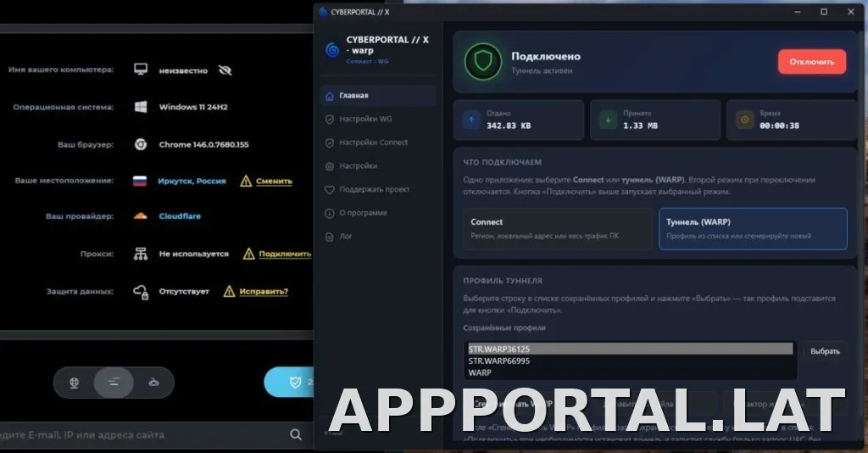This screenshot has width=868, height=453.
Task: Click the CyberPortal swirl logo in sidebar
Action: click(x=332, y=50)
